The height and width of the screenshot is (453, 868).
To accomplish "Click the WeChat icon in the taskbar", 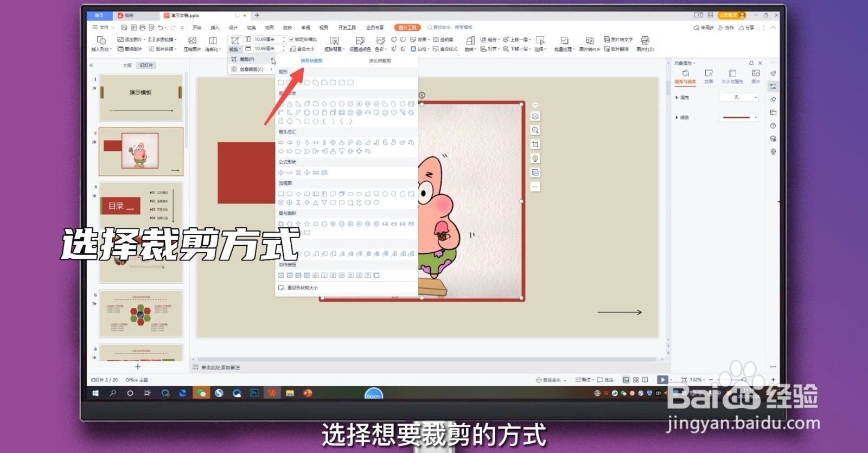I will click(201, 393).
